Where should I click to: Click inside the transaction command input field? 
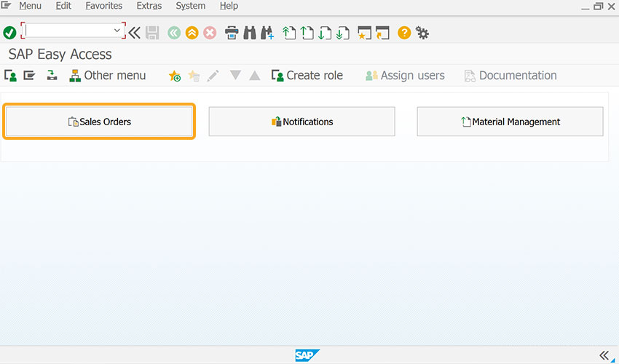[69, 31]
